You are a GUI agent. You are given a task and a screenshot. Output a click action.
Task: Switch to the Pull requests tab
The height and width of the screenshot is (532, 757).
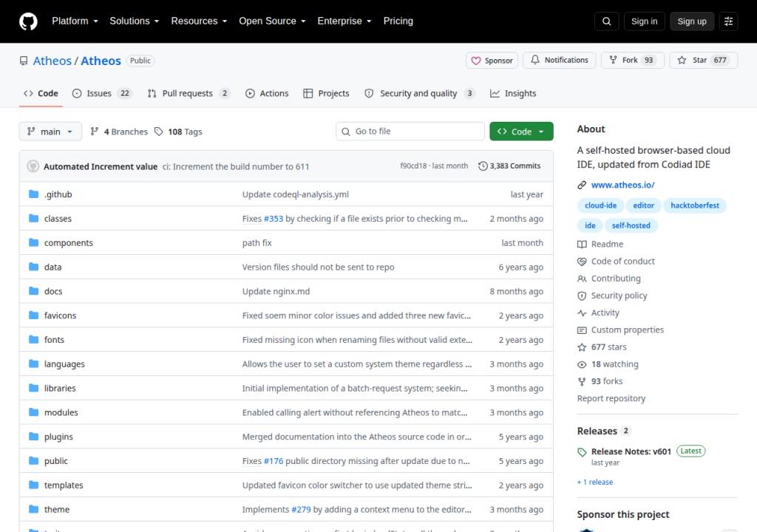point(189,93)
